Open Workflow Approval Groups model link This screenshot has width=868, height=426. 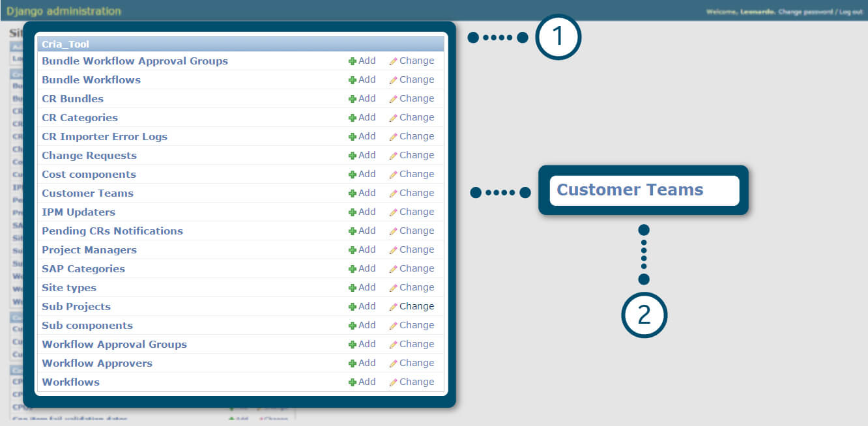click(114, 345)
